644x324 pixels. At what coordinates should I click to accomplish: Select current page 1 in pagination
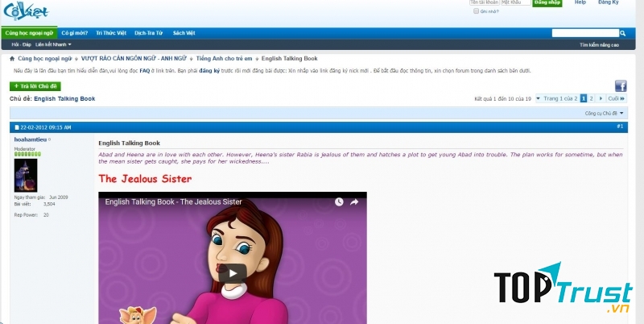coord(584,98)
